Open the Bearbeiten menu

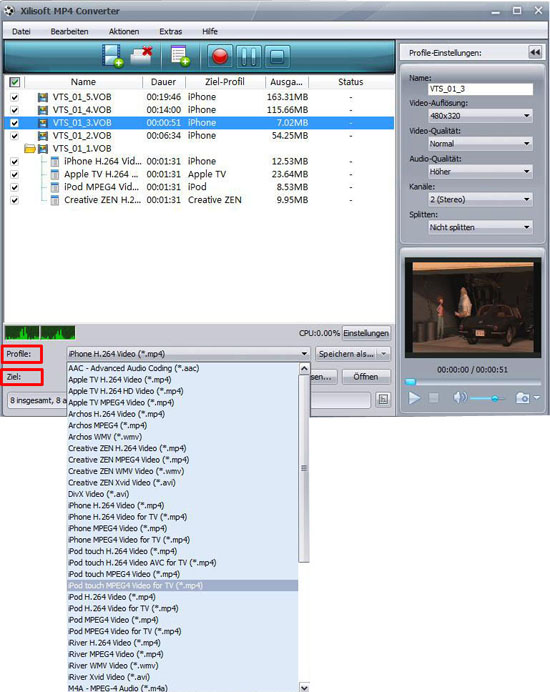pyautogui.click(x=69, y=31)
